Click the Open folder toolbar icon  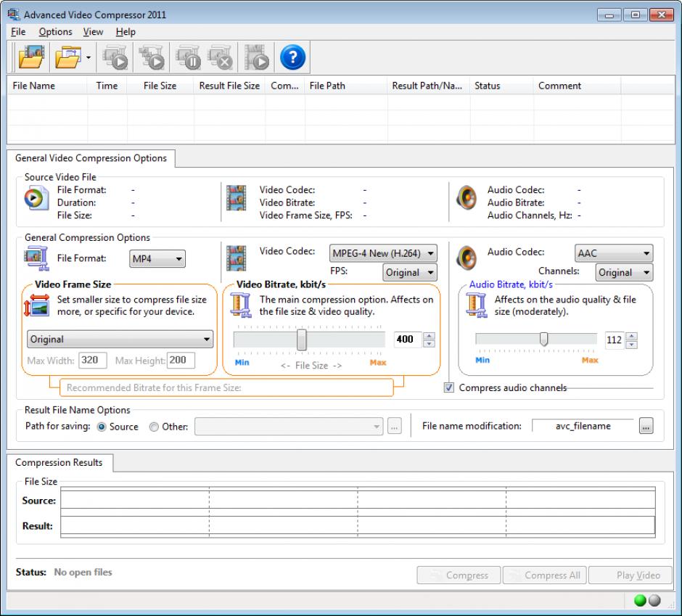click(68, 57)
